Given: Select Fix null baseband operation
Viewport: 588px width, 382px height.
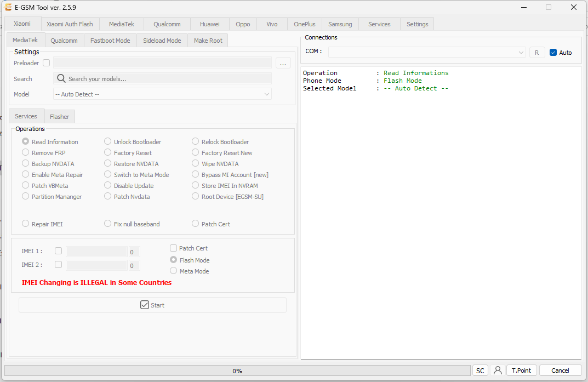Looking at the screenshot, I should [107, 223].
